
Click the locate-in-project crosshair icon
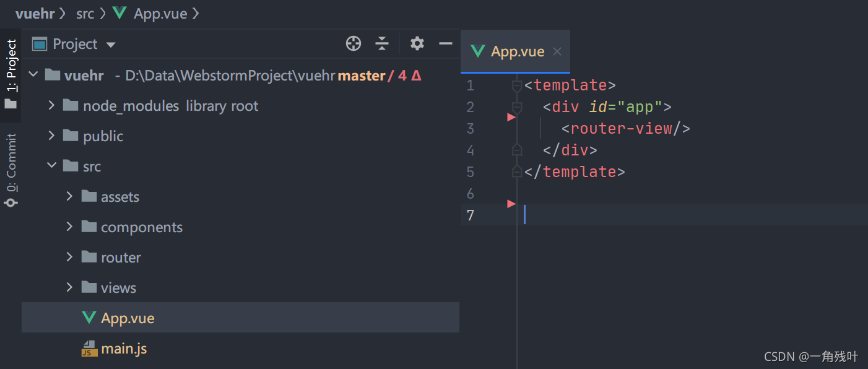(x=354, y=43)
